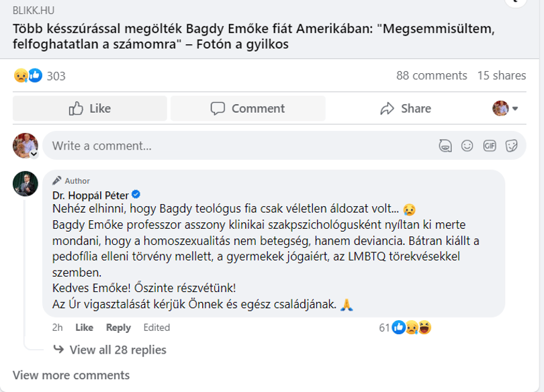Open the profile switcher dropdown near Share
Screen dimensions: 544x392
point(505,109)
